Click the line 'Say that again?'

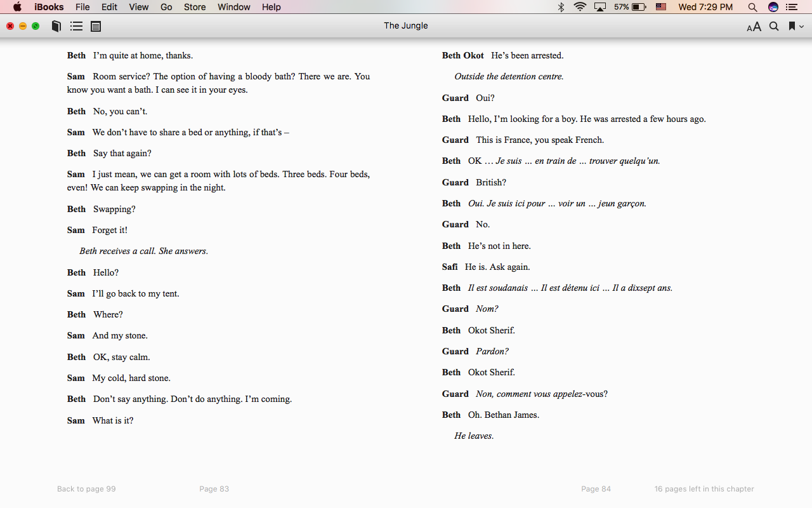pyautogui.click(x=122, y=154)
